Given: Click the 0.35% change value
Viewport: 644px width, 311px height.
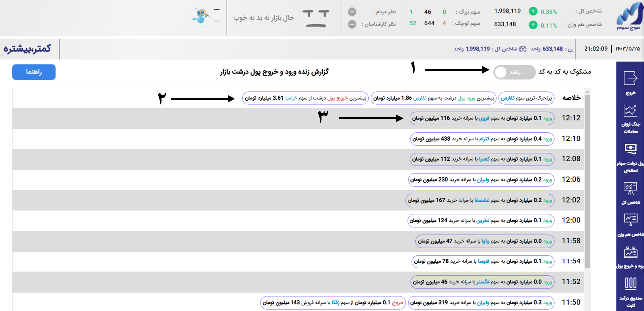Looking at the screenshot, I should 549,11.
